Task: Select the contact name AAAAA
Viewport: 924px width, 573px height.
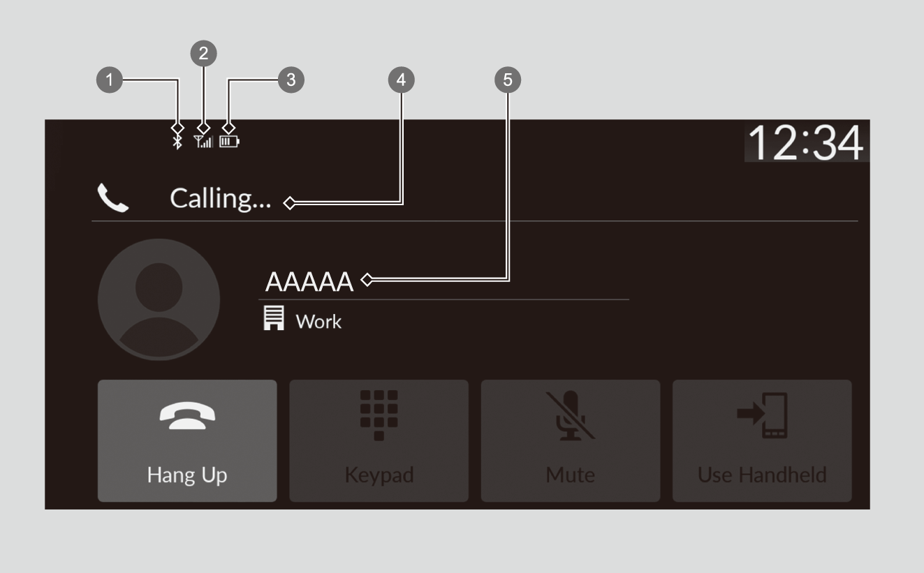Action: [x=309, y=281]
